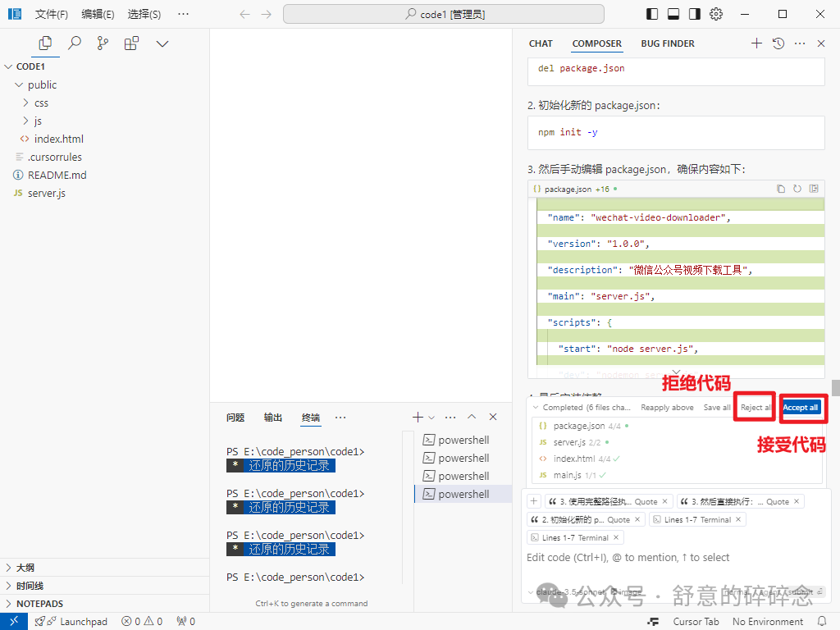Copy the package.json code block
840x630 pixels.
[x=781, y=189]
